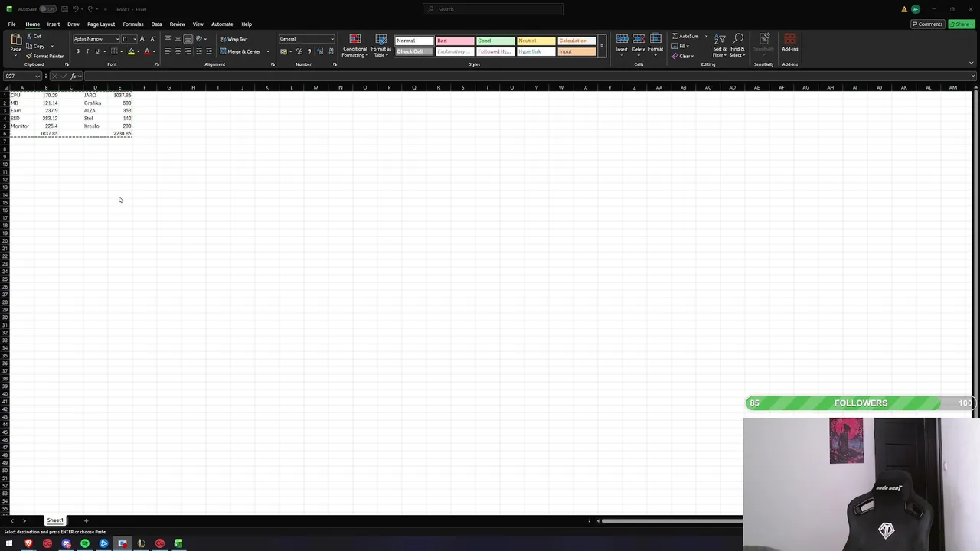Open the Review tab
980x551 pixels.
[177, 24]
